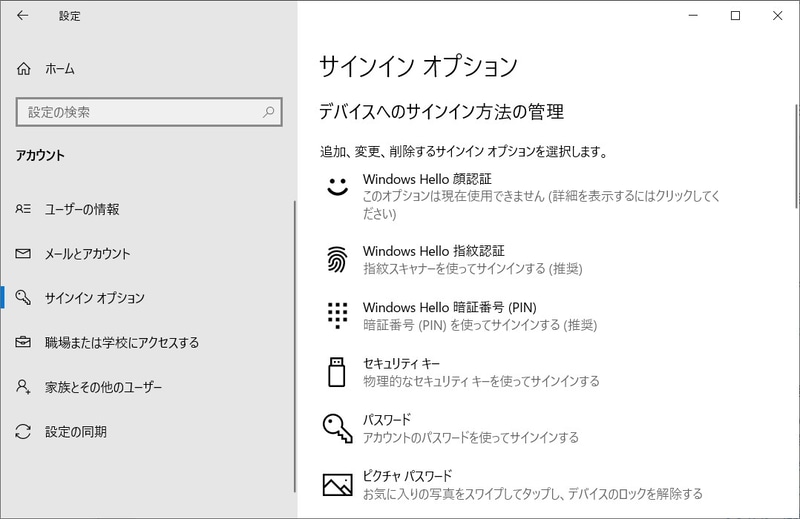Viewport: 800px width, 519px height.
Task: Click 暗証番号 (PIN) を使ってサインインする description text
Action: pyautogui.click(x=480, y=325)
